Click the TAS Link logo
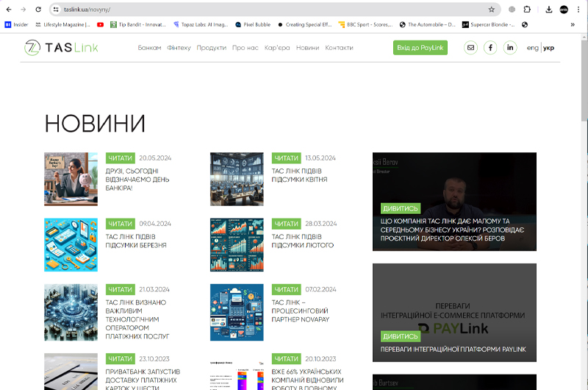588x390 pixels. coord(61,48)
